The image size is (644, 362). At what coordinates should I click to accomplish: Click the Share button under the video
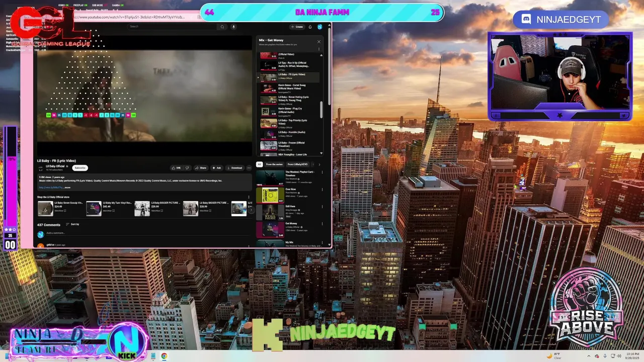tap(201, 168)
